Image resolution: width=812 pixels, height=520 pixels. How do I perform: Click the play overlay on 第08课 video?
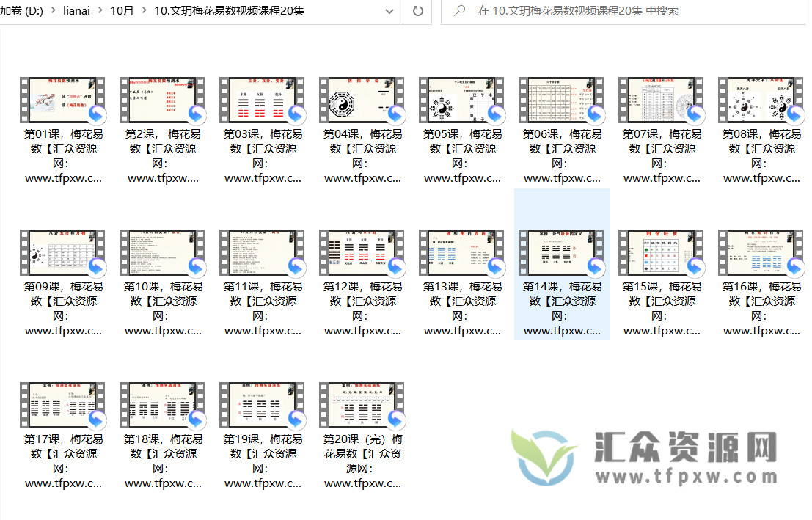click(x=794, y=114)
